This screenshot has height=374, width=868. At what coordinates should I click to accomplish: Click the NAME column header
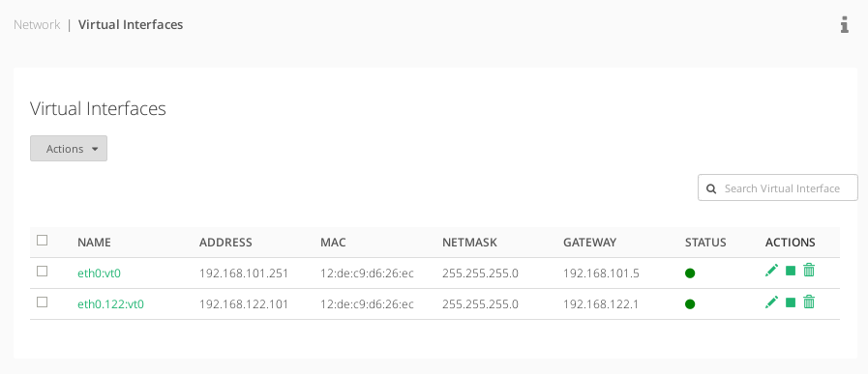(94, 243)
